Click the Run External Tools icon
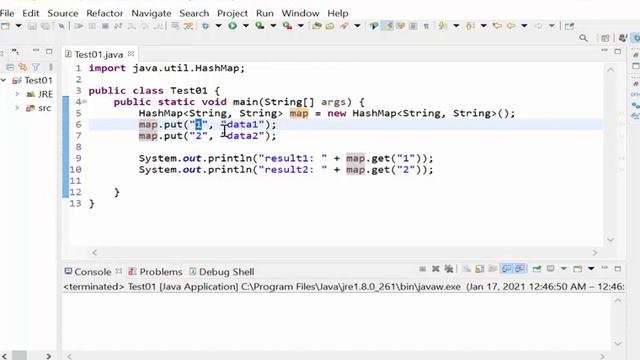The height and width of the screenshot is (360, 640). pos(287,26)
